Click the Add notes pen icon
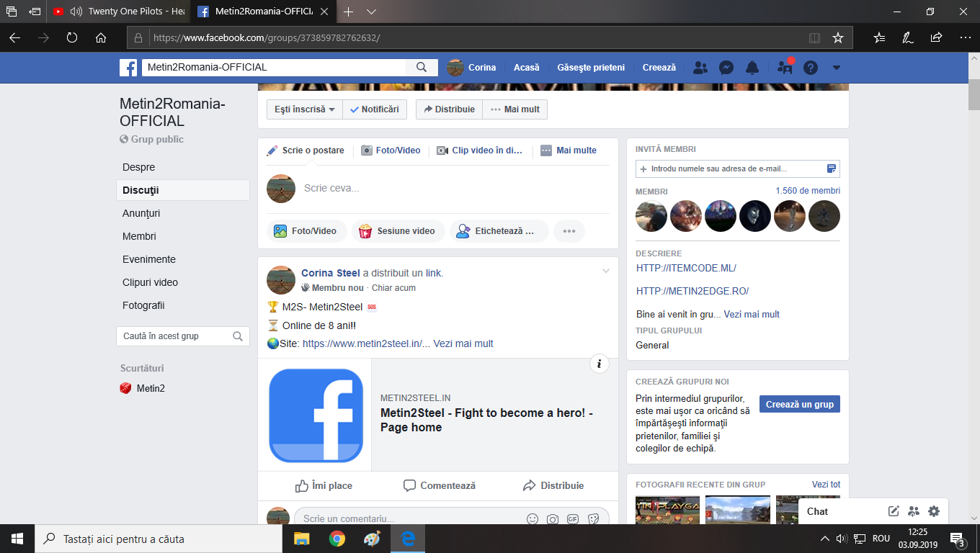This screenshot has height=553, width=980. pos(908,37)
